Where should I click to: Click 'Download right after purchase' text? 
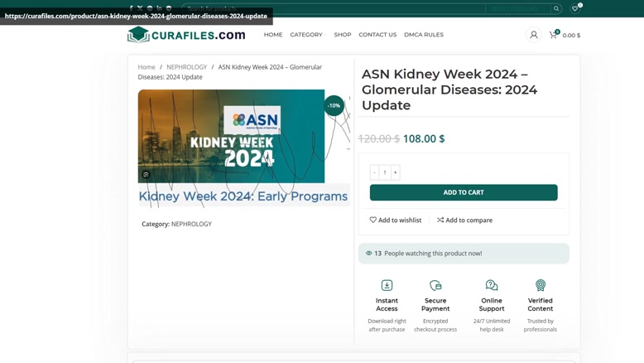pos(387,325)
